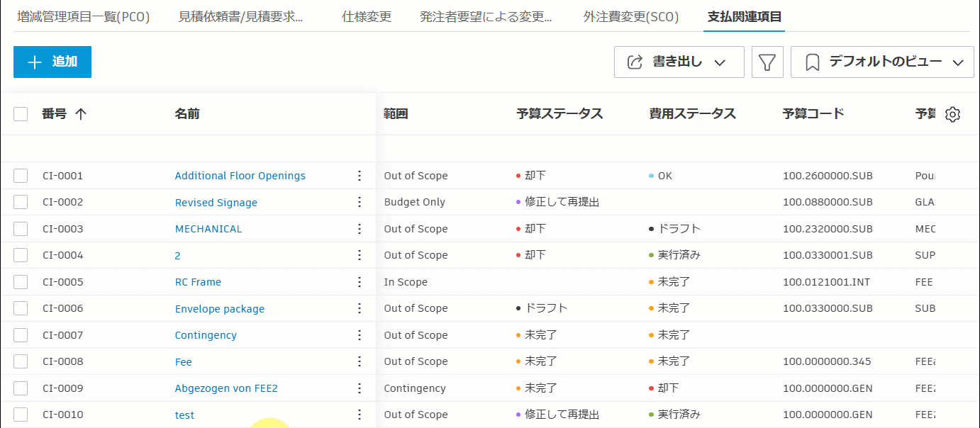Open more options for test row
Viewport: 980px width, 428px height.
[x=360, y=415]
